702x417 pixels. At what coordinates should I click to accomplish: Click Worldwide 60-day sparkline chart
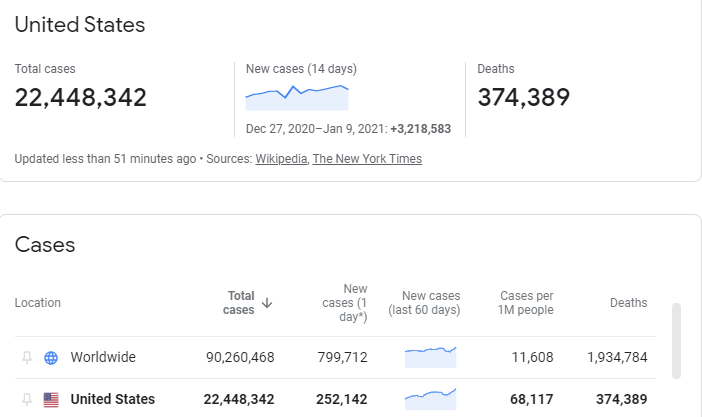[x=430, y=357]
